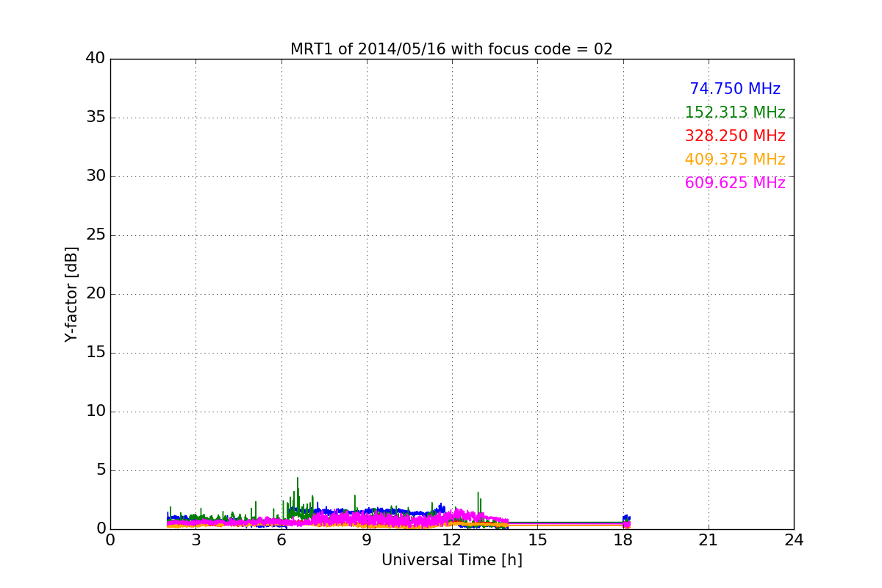Click the x-axis tick label 12

(x=452, y=540)
